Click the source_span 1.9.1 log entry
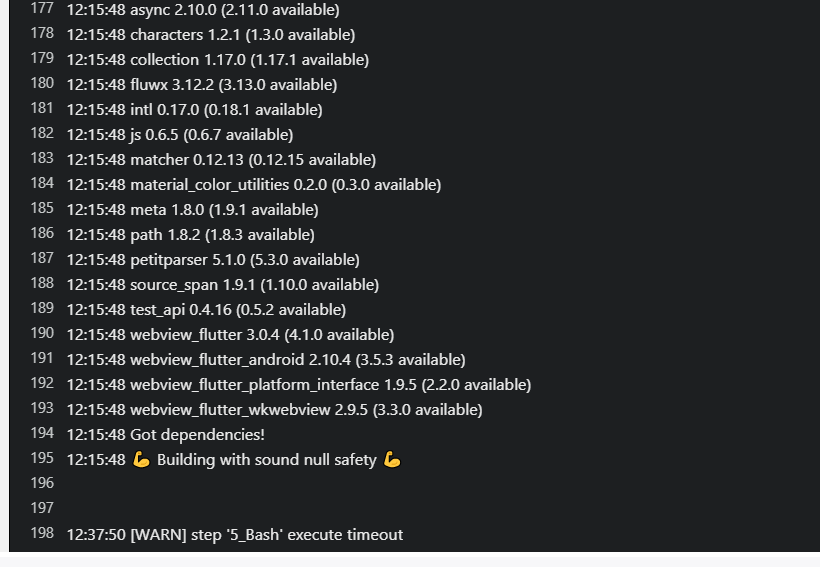This screenshot has height=567, width=820. click(223, 285)
